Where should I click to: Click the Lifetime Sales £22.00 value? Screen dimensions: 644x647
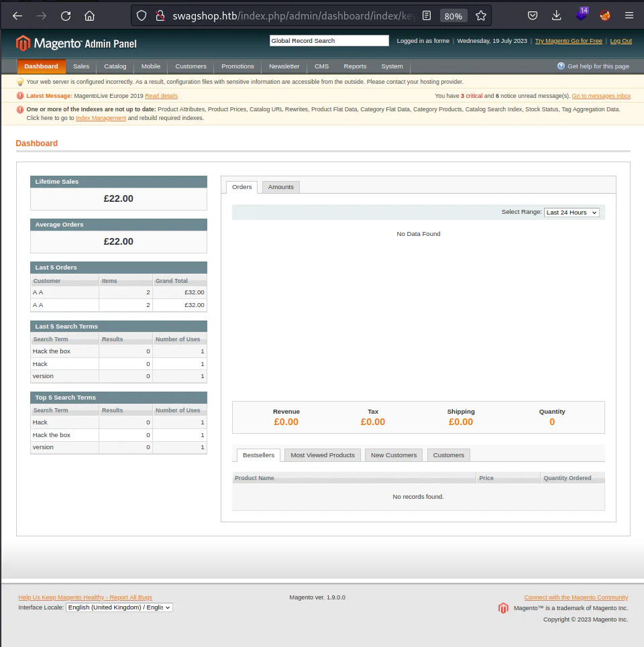[x=119, y=198]
